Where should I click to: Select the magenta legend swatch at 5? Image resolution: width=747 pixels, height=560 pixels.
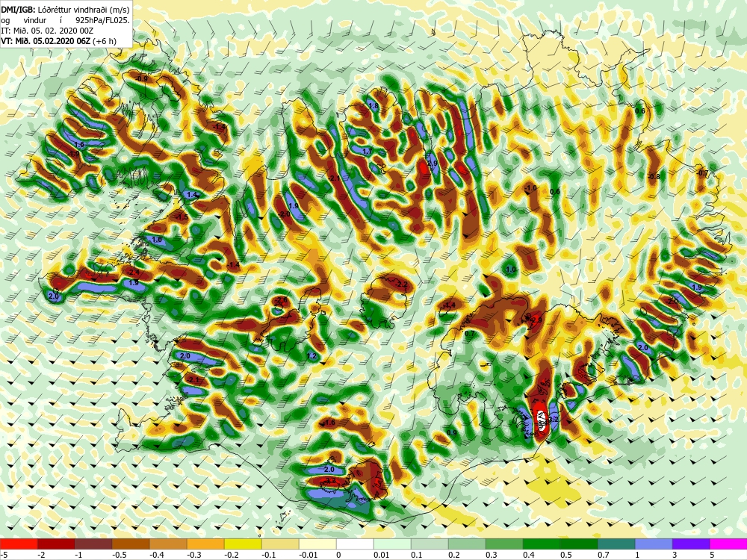click(728, 544)
